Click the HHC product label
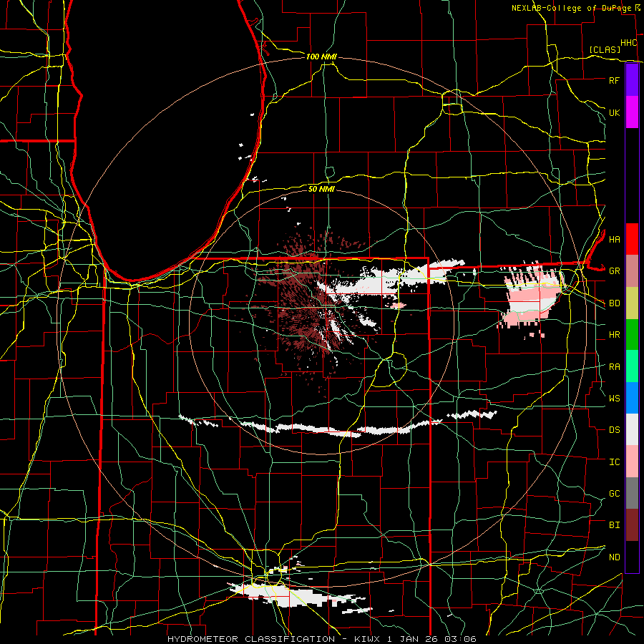The image size is (644, 644). tap(629, 43)
